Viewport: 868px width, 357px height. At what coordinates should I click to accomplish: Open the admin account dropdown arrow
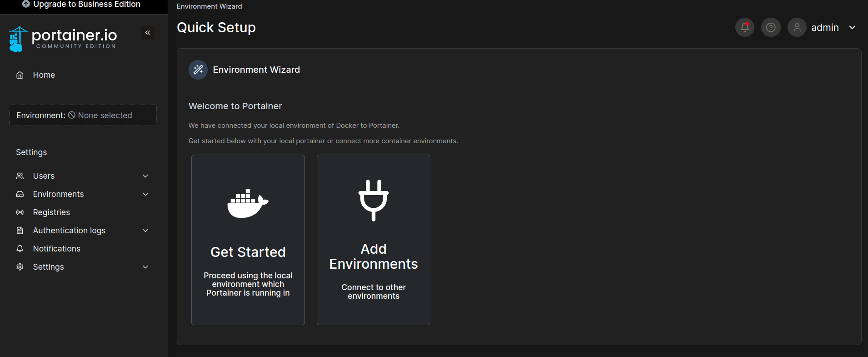pyautogui.click(x=852, y=27)
